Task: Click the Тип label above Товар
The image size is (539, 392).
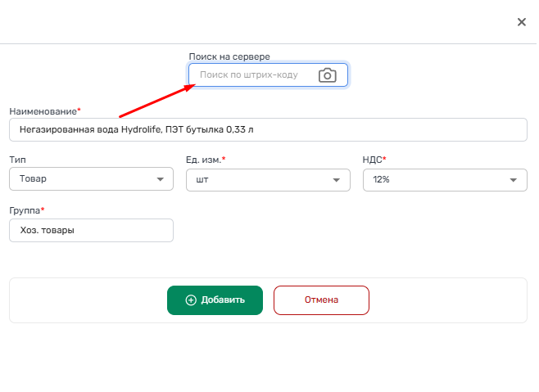Action: tap(17, 160)
